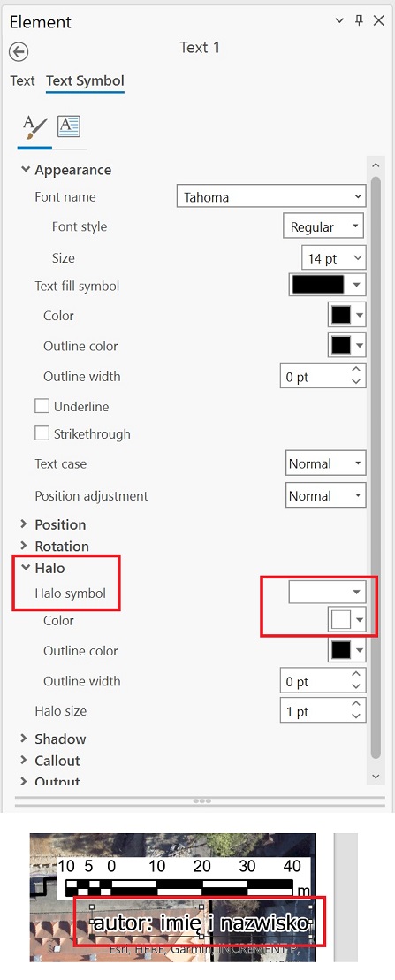
Task: Pin the Element pane
Action: 359,20
